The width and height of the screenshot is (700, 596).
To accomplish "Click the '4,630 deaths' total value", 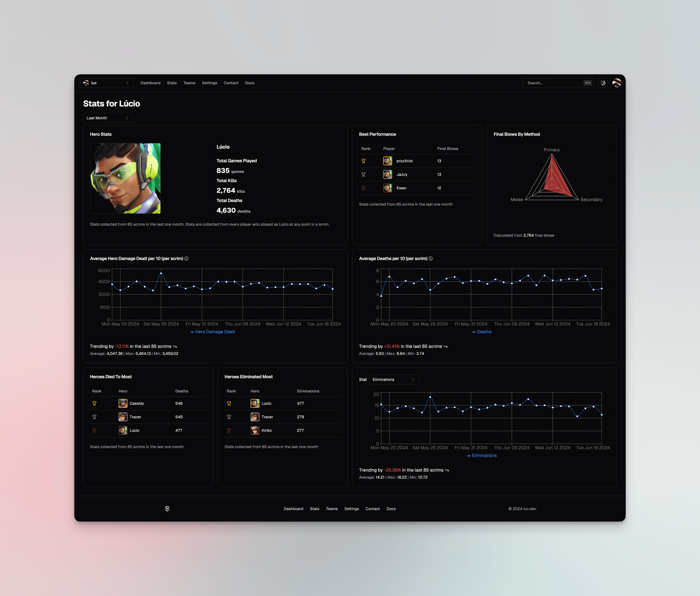I will coord(234,211).
